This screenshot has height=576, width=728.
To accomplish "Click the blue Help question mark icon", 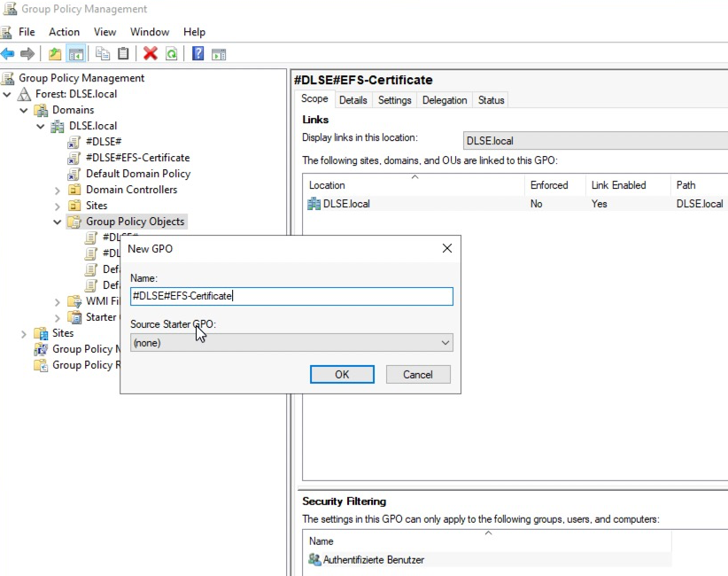I will (198, 54).
